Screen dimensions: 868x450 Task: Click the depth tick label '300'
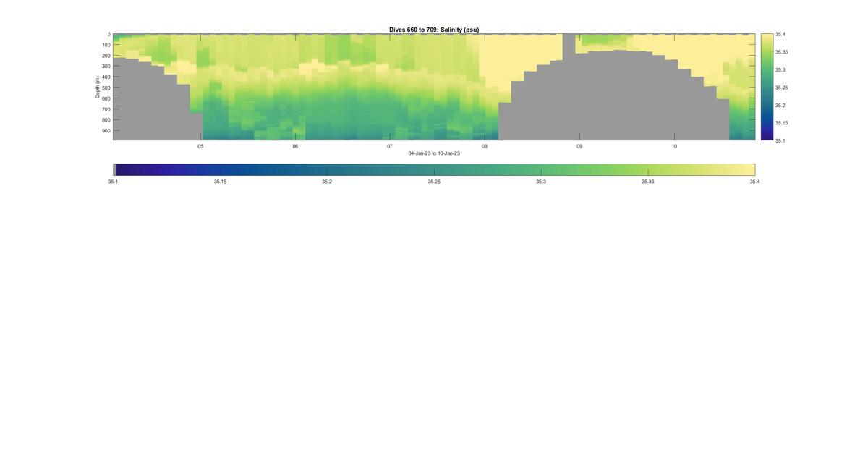106,67
